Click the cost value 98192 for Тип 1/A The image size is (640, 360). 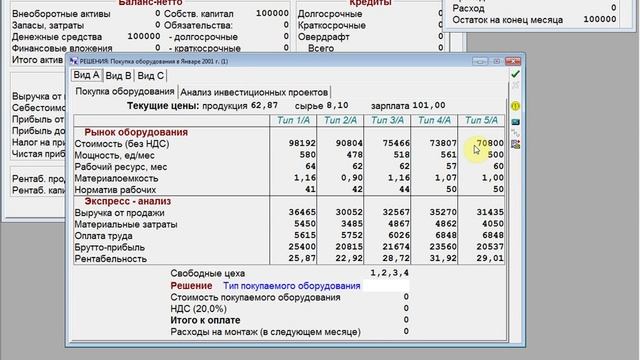pos(302,143)
